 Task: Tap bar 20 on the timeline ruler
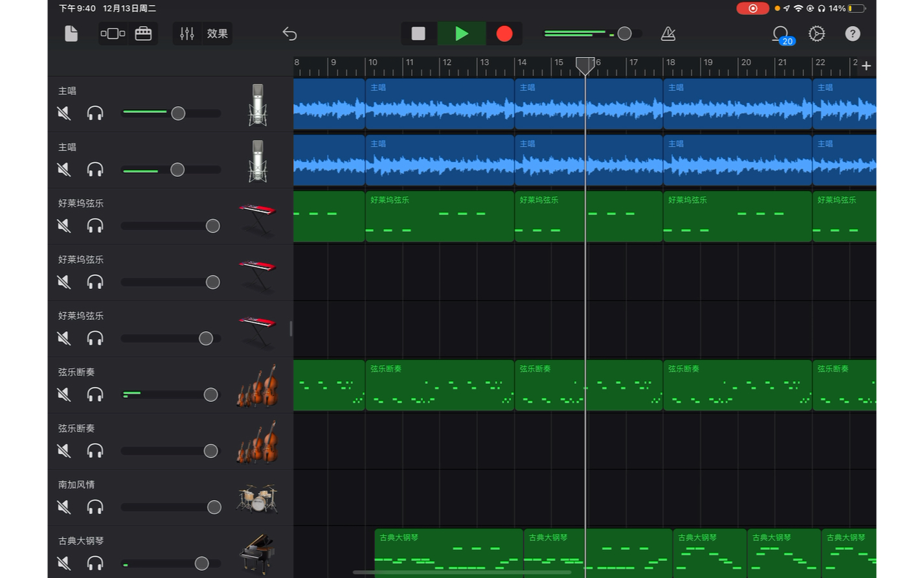(746, 63)
